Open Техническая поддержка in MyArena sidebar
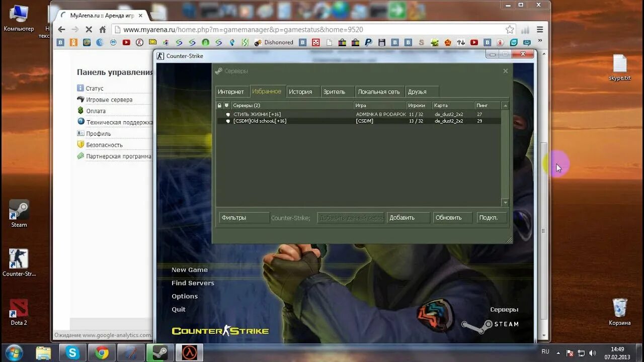Viewport: 644px width, 362px height. [119, 122]
